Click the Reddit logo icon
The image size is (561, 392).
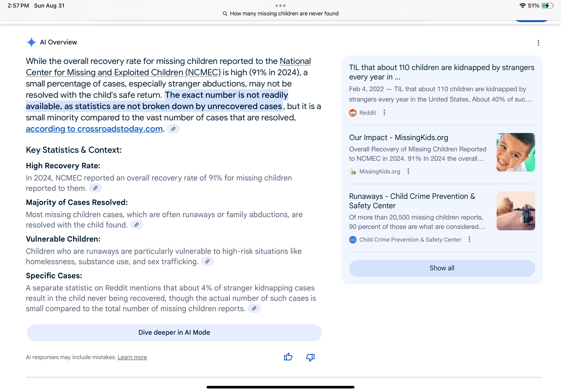pyautogui.click(x=353, y=113)
